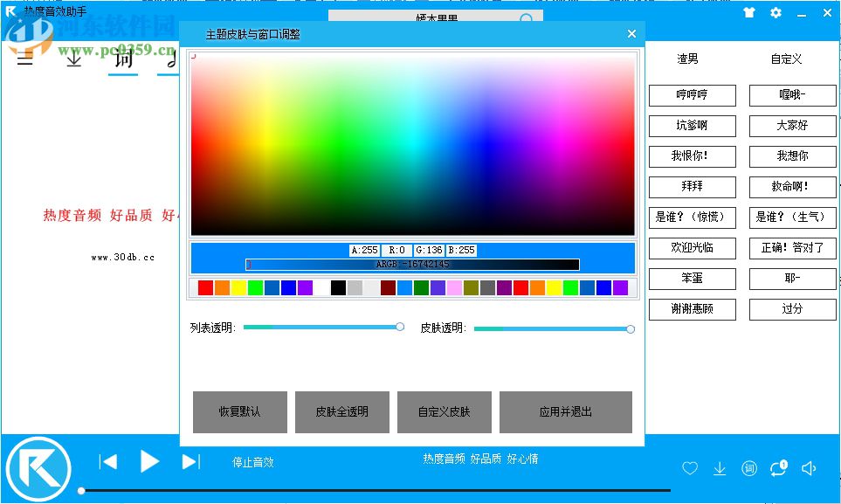Click the home icon beside the settings gear
The width and height of the screenshot is (841, 504).
[x=748, y=13]
